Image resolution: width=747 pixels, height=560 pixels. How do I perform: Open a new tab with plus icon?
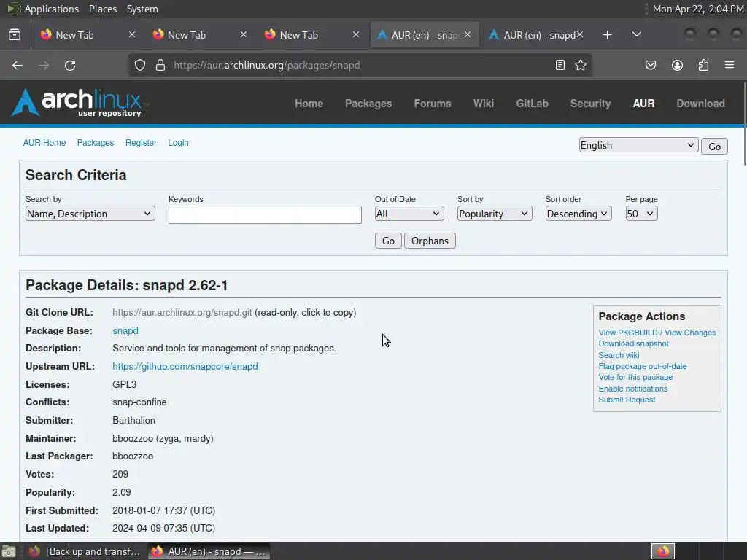(x=607, y=35)
